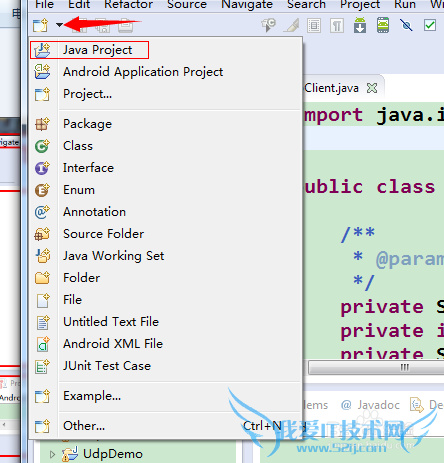Click the brown Enum icon
The image size is (444, 463).
click(42, 190)
